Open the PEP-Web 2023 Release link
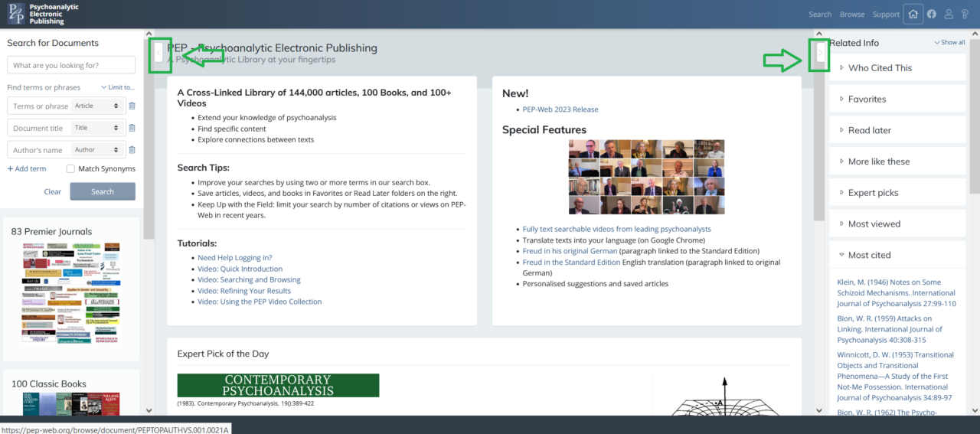Image resolution: width=980 pixels, height=434 pixels. pyautogui.click(x=560, y=109)
